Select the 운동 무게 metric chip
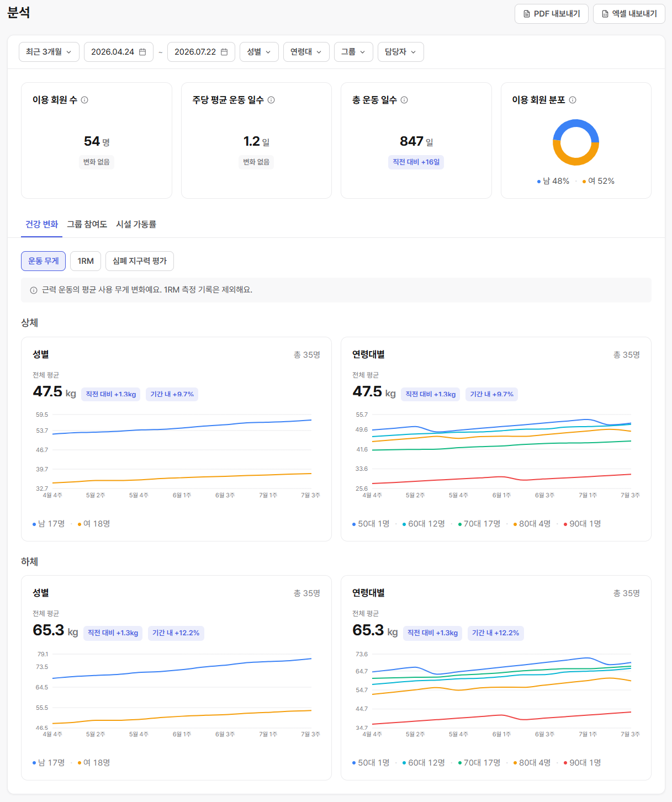The image size is (672, 802). [x=43, y=261]
